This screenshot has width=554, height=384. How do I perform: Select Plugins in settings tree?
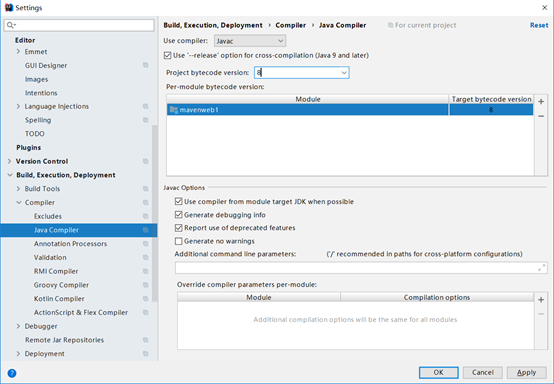(29, 147)
